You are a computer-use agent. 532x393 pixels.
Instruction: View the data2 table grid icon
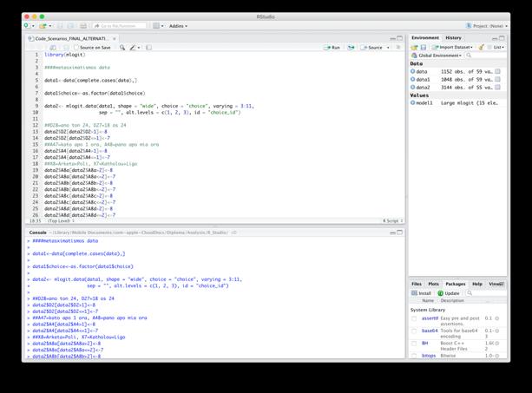(x=497, y=87)
